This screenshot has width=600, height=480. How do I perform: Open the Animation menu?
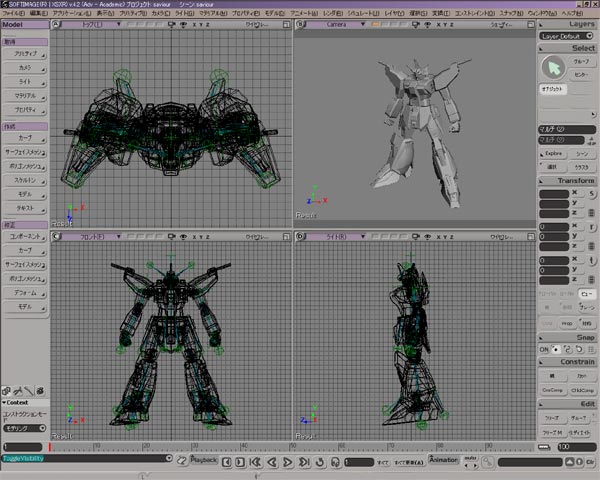click(443, 459)
